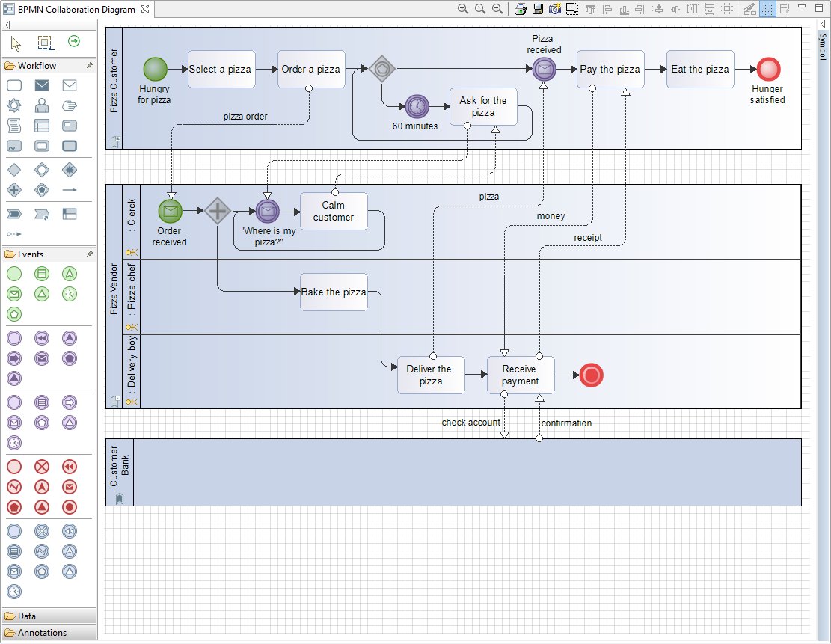Click the 'receipt' message flow label

pyautogui.click(x=588, y=237)
